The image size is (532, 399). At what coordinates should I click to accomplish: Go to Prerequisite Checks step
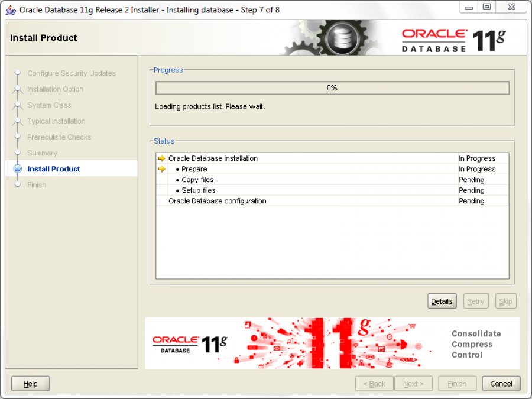pyautogui.click(x=59, y=137)
